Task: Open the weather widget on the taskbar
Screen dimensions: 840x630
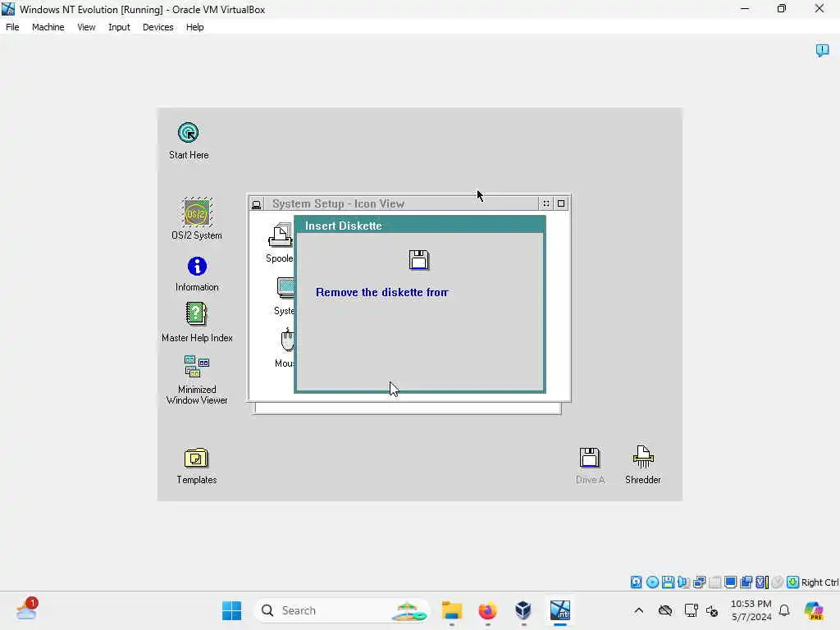Action: 26,609
